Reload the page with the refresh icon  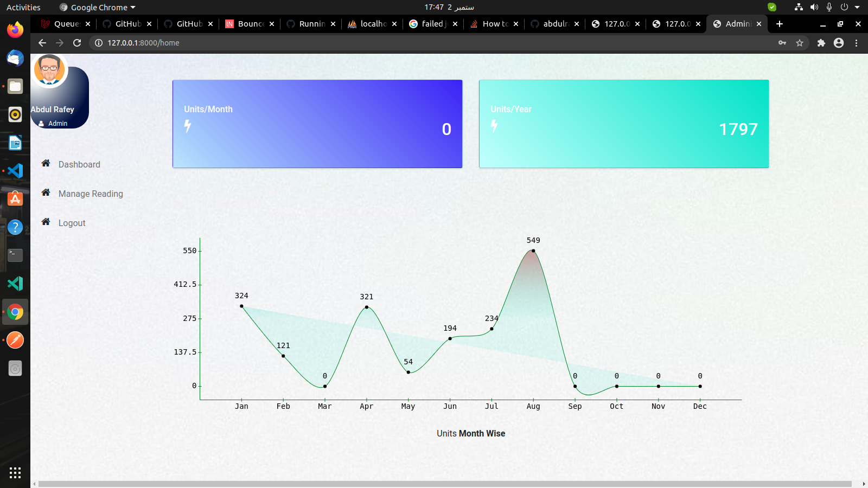[x=77, y=43]
